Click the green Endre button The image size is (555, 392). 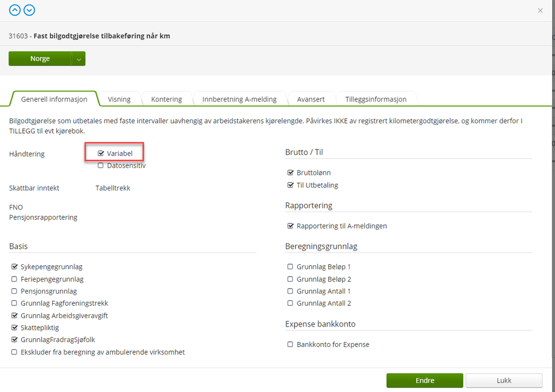(x=425, y=380)
